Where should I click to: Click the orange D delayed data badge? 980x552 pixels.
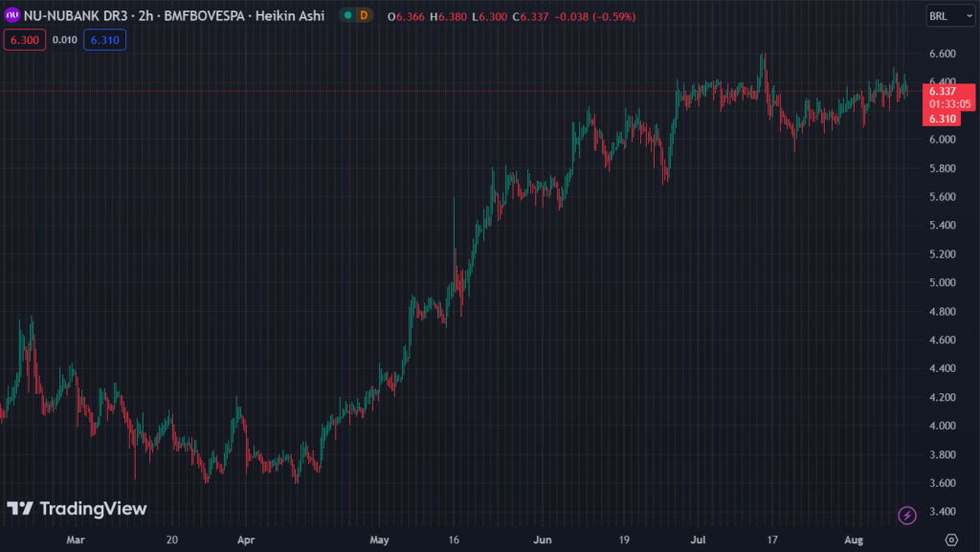364,15
